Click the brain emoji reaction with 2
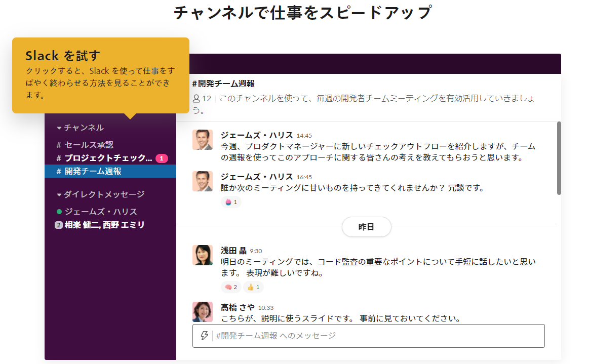Viewport: 589px width, 364px height. (231, 287)
